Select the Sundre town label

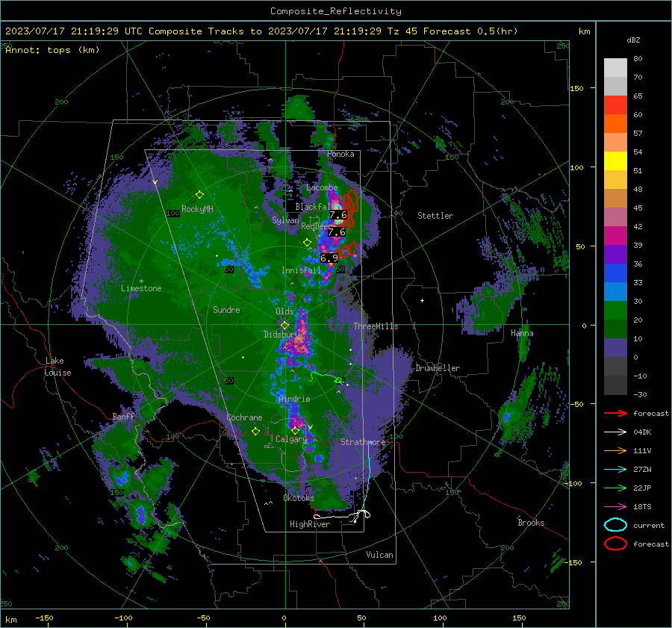point(226,309)
